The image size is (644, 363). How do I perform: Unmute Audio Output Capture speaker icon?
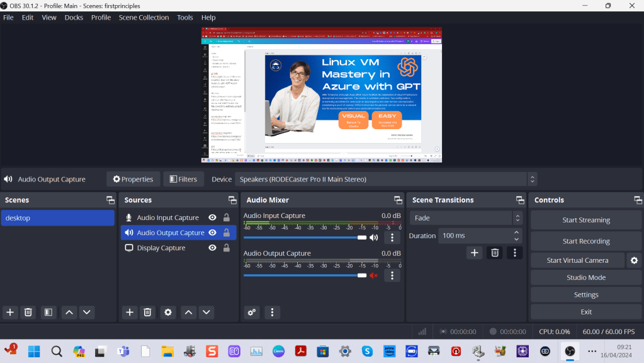pos(374,275)
